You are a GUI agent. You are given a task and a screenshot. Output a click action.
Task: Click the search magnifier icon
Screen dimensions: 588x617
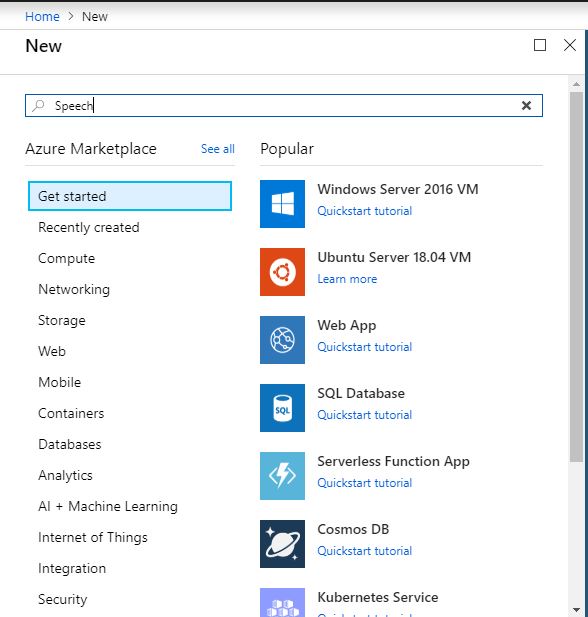[x=38, y=105]
